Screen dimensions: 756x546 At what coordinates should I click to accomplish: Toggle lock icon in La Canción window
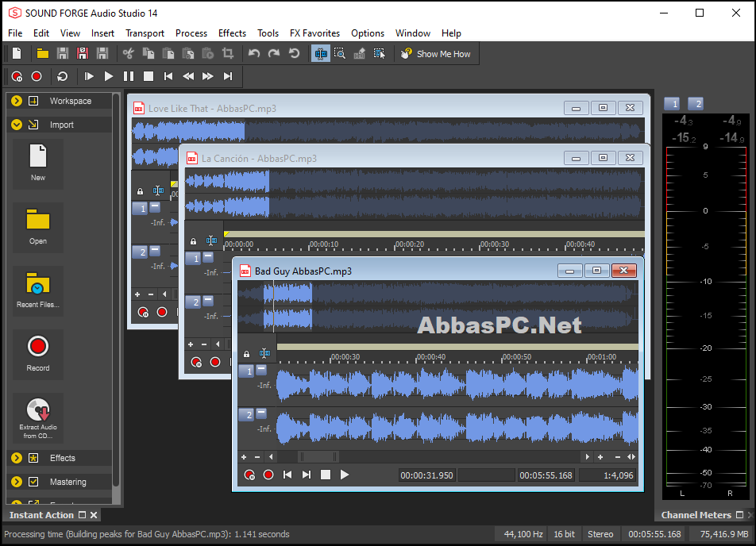pos(193,241)
